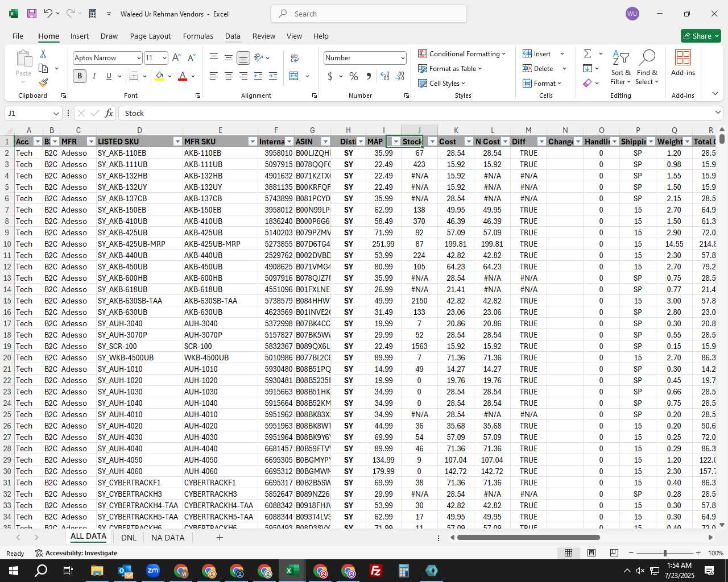Apply Accounting dollar number format
This screenshot has width=728, height=582.
pos(330,76)
